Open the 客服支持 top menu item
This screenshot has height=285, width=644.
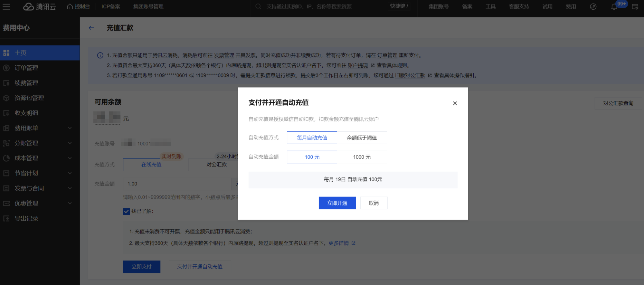(x=519, y=6)
